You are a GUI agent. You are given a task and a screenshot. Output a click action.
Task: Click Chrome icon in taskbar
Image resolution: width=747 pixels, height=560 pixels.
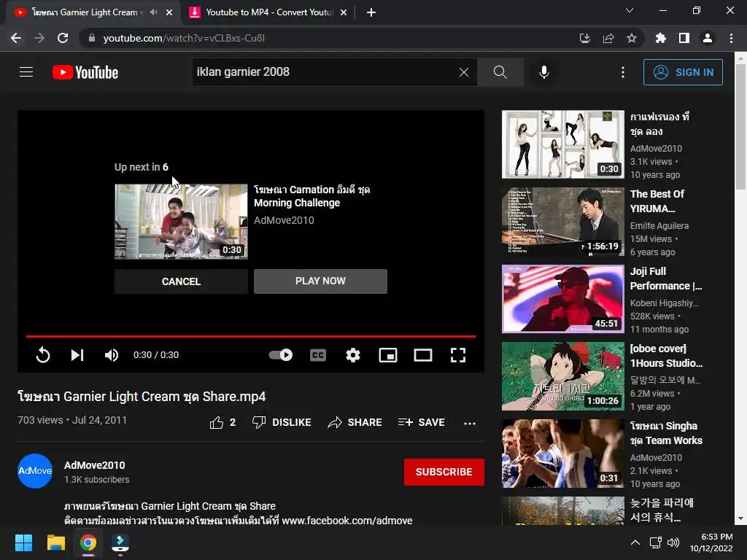click(88, 542)
